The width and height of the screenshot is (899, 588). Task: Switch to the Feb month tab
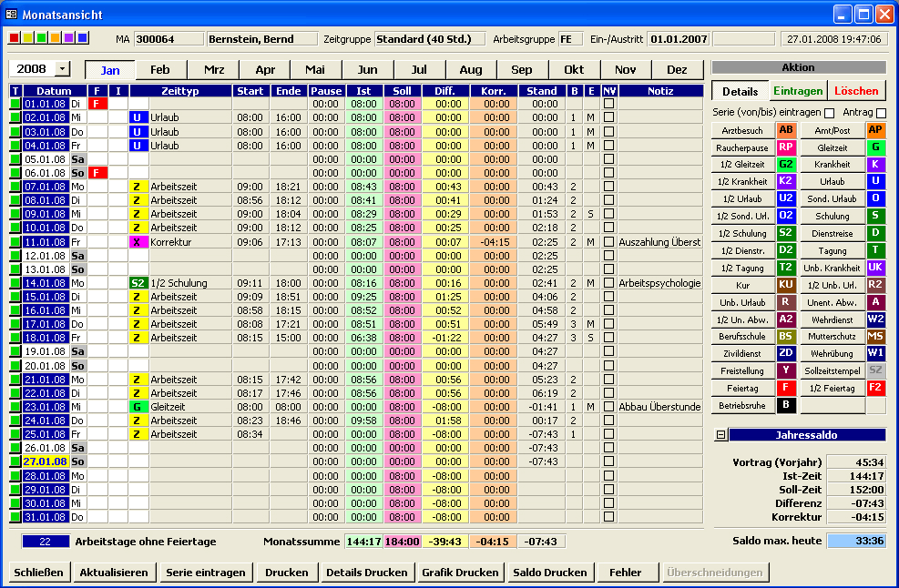coord(160,69)
